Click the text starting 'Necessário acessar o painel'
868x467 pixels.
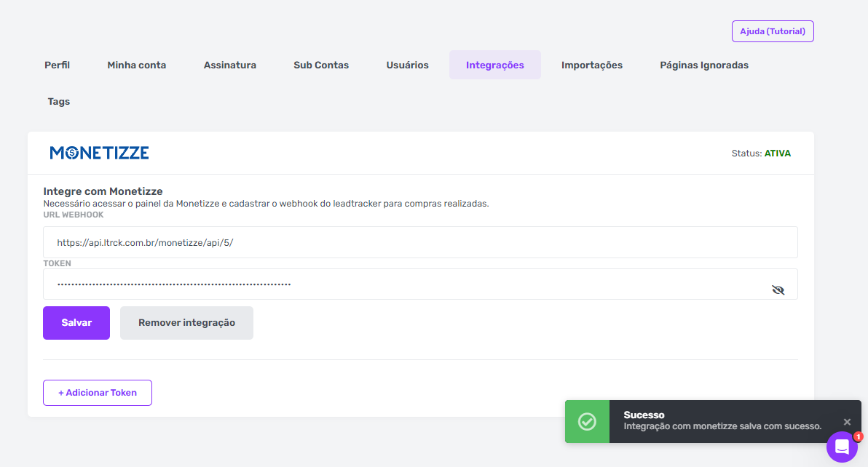click(x=267, y=204)
